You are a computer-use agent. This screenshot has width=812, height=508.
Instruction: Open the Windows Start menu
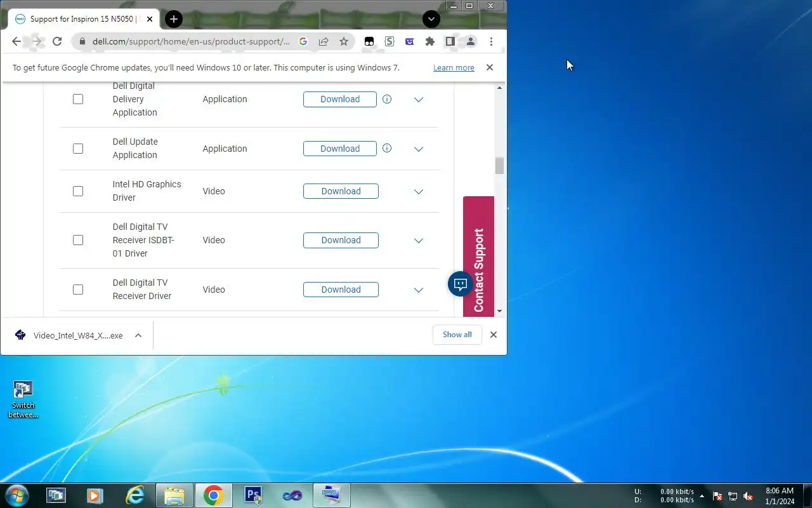tap(16, 495)
